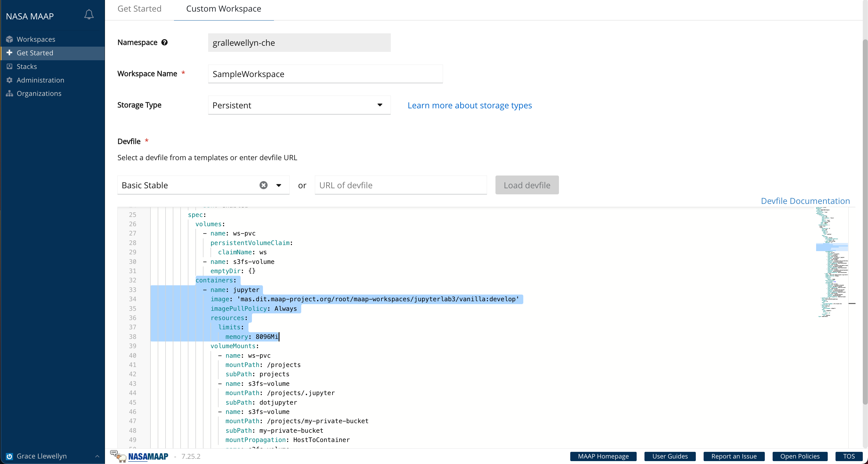The height and width of the screenshot is (464, 868).
Task: Click line 27 name: ws-pvc
Action: [x=229, y=233]
